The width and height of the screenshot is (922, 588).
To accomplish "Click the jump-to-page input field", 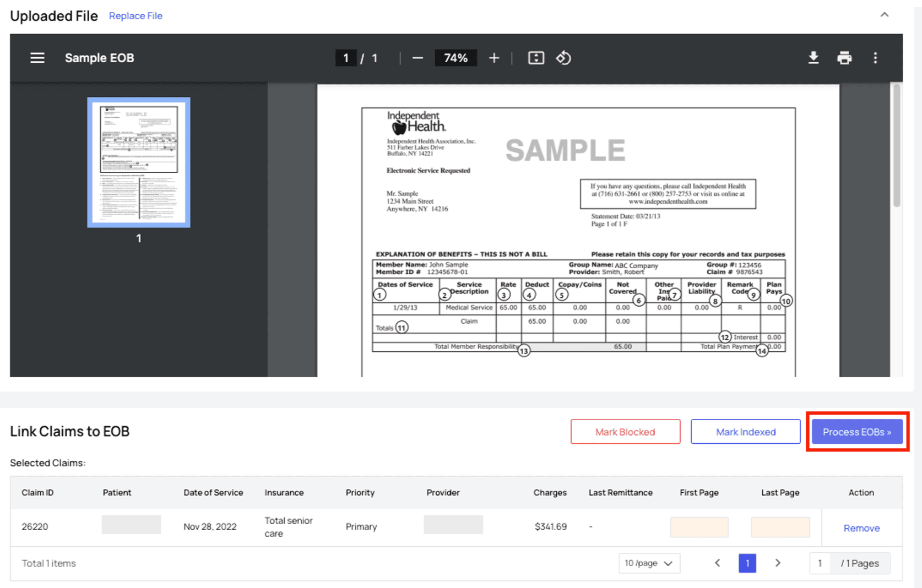I will pyautogui.click(x=820, y=563).
